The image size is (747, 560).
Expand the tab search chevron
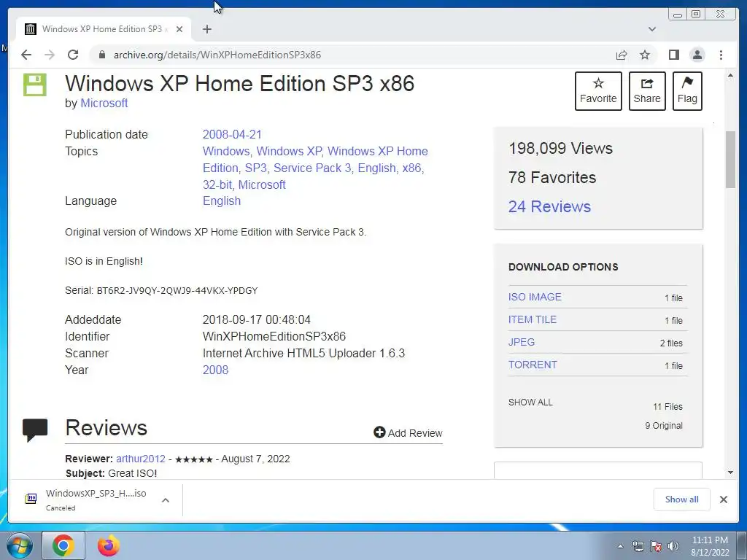click(651, 29)
